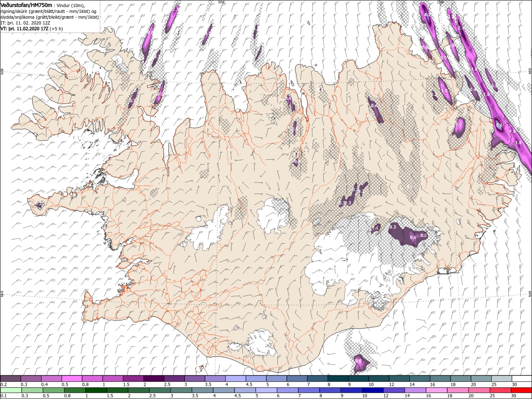Select the 8 dark teal swatch in upper scale
The width and height of the screenshot is (532, 399).
point(337,379)
